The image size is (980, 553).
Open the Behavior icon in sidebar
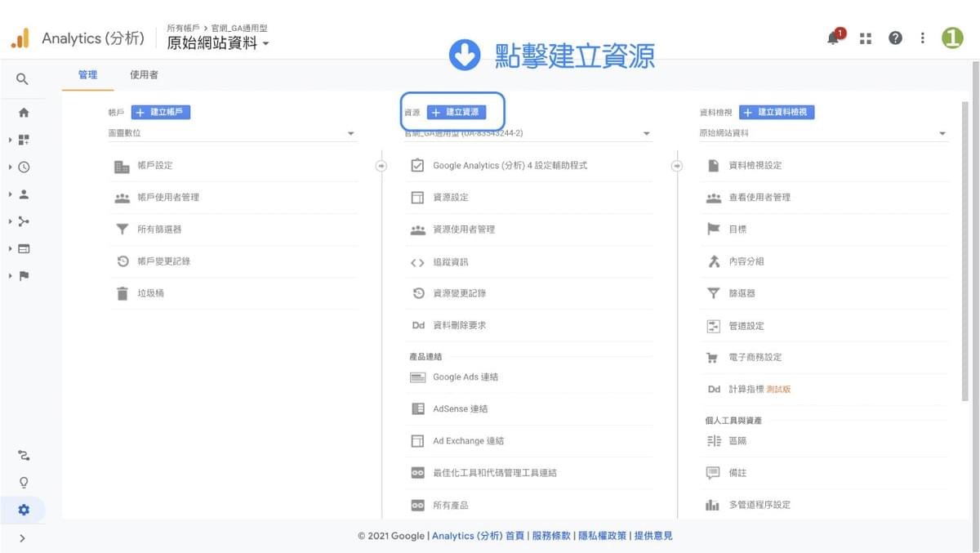point(24,248)
